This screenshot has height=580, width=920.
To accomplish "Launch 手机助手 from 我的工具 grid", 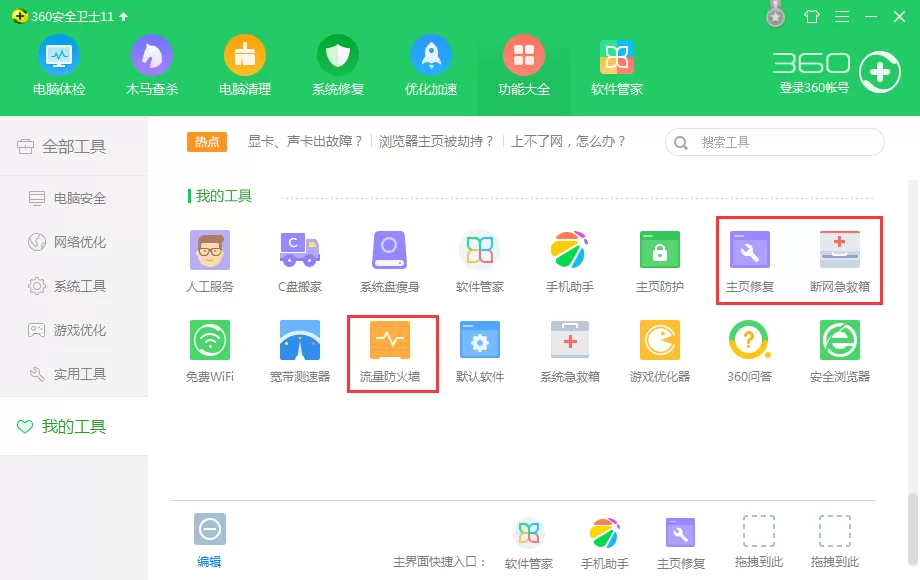I will tap(570, 262).
